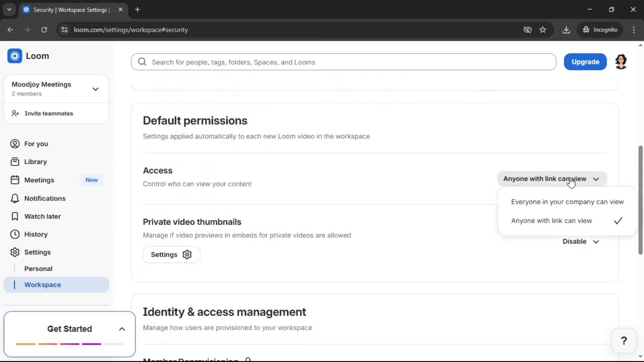Click the help question mark icon

tap(624, 340)
